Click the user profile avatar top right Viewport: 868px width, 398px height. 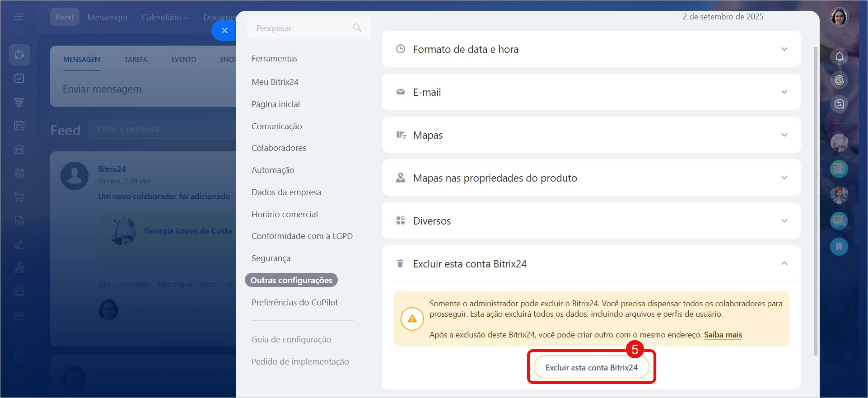click(x=839, y=17)
